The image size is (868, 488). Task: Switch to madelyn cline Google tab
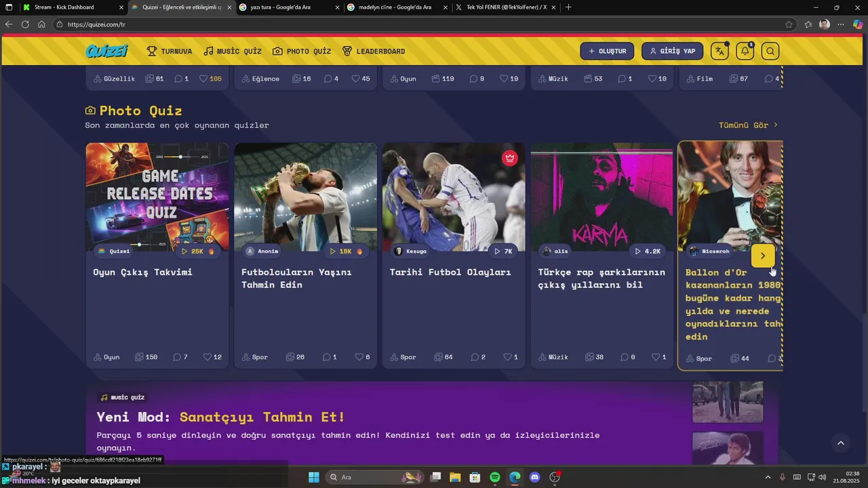coord(396,7)
